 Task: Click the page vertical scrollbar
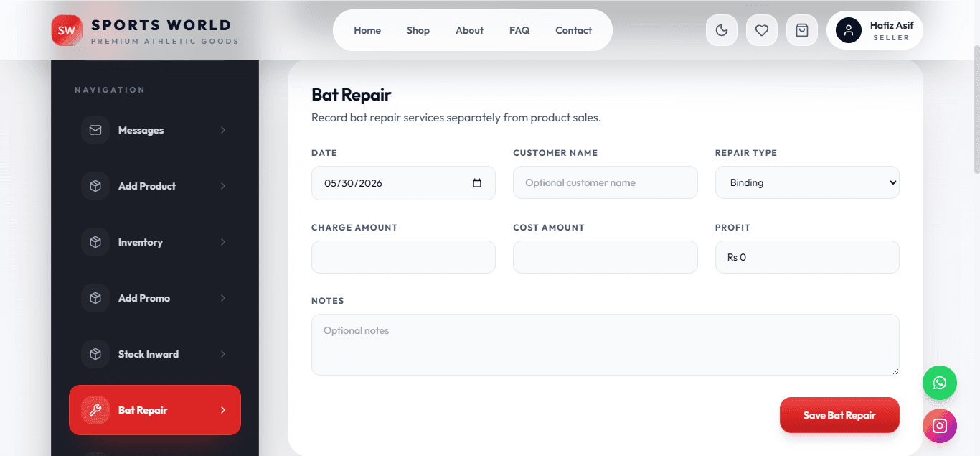click(x=976, y=108)
